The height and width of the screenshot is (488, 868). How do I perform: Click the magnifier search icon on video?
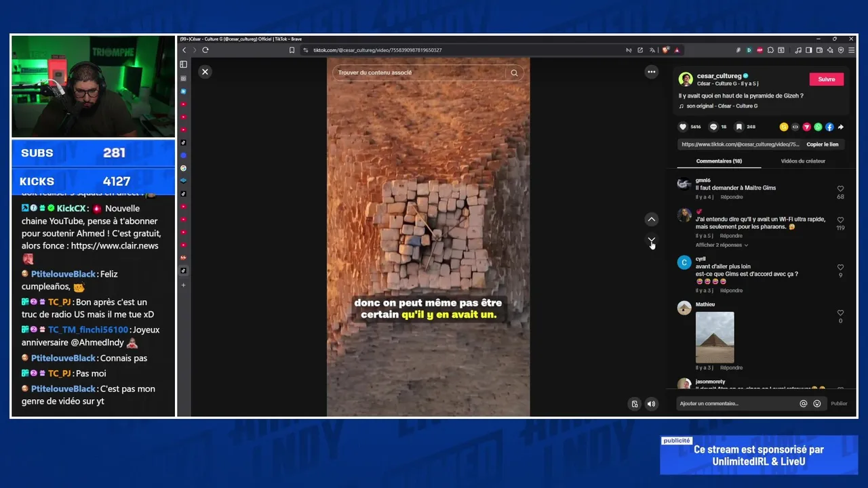[x=514, y=73]
